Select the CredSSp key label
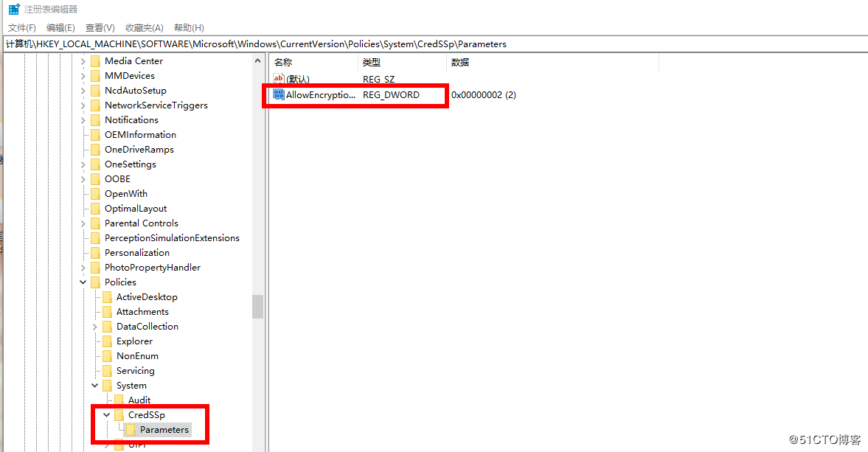 [146, 415]
